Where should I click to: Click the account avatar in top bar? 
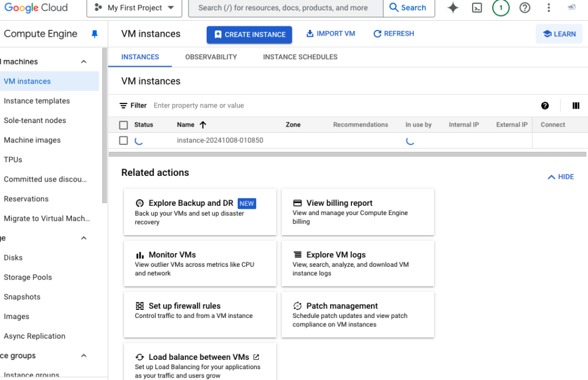tap(571, 7)
